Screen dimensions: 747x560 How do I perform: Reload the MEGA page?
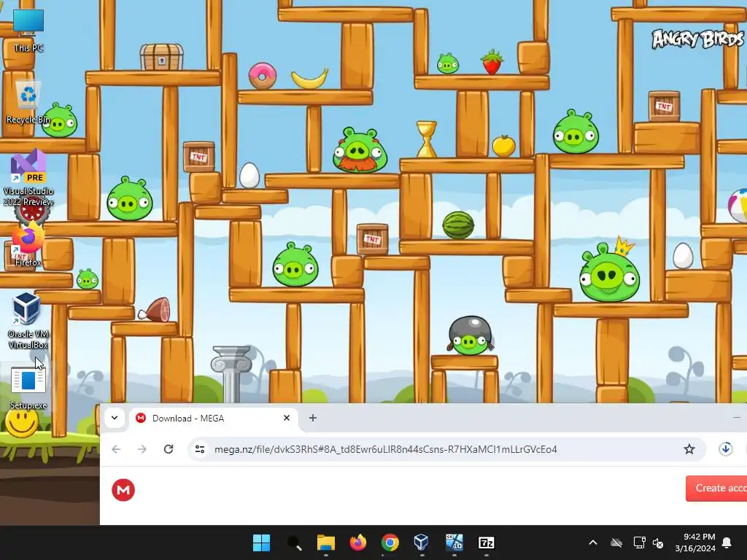(x=169, y=449)
